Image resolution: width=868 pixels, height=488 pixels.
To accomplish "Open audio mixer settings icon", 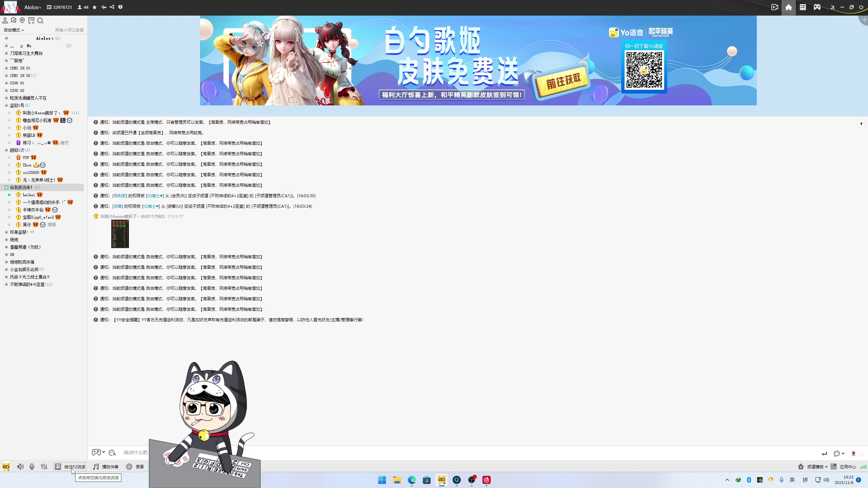I will click(44, 467).
